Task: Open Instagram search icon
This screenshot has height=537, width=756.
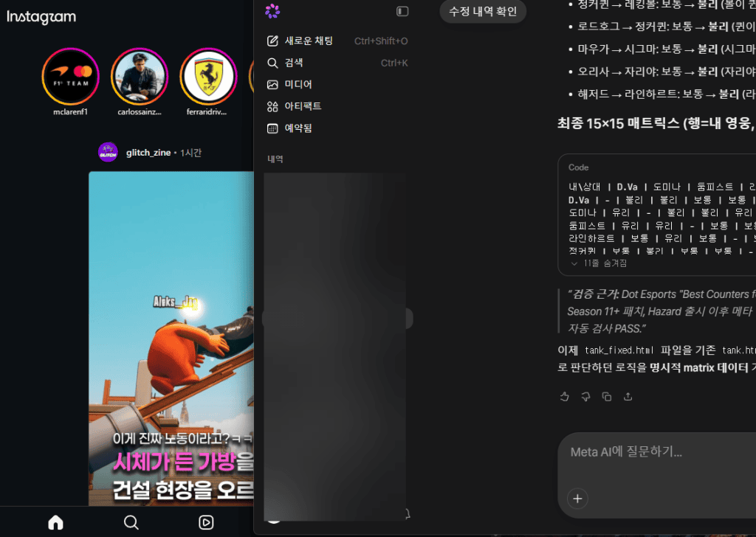Action: [x=131, y=522]
